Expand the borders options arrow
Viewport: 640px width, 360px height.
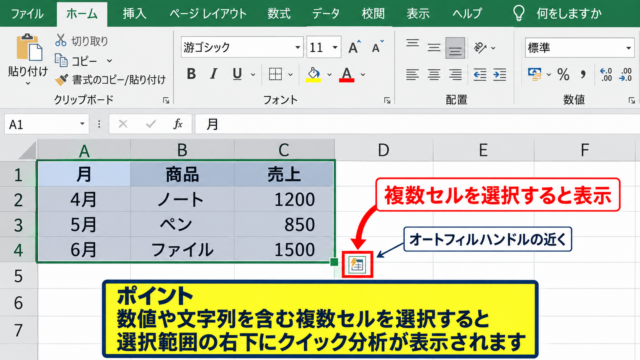pyautogui.click(x=290, y=75)
